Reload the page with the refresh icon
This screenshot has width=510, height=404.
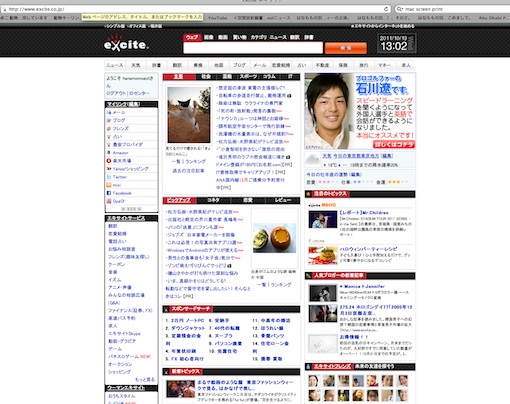coord(386,9)
